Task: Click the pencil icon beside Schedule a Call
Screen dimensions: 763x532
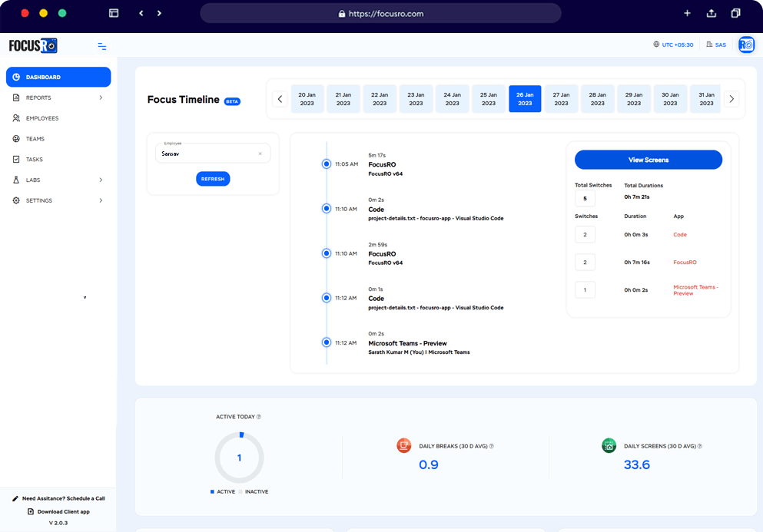Action: (15, 498)
